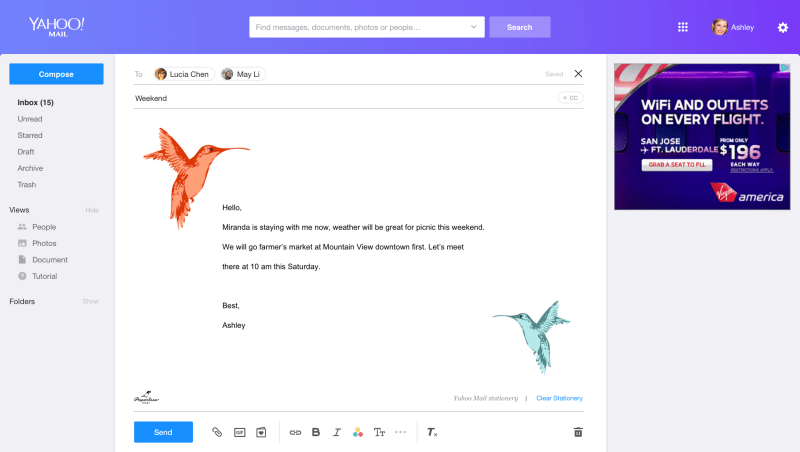Screen dimensions: 800x452
Task: Insert a hyperlink using the link icon
Action: 295,432
